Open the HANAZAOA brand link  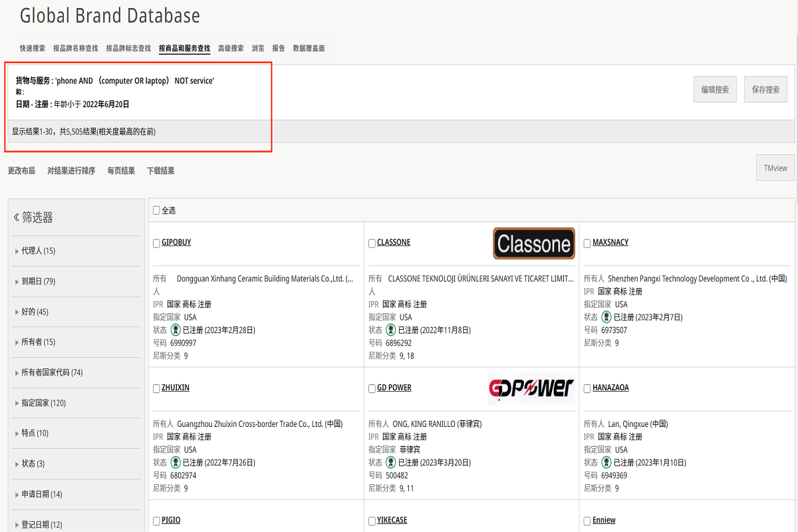click(x=610, y=388)
